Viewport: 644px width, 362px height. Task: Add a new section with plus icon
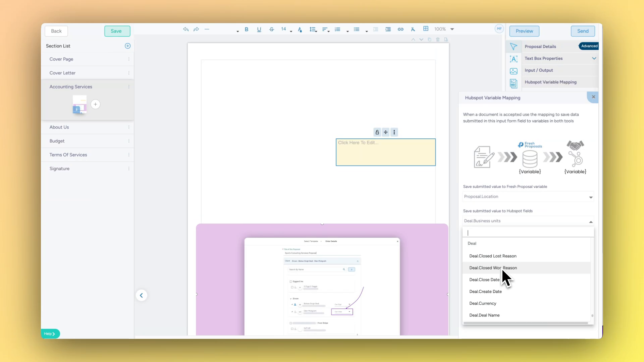[127, 46]
